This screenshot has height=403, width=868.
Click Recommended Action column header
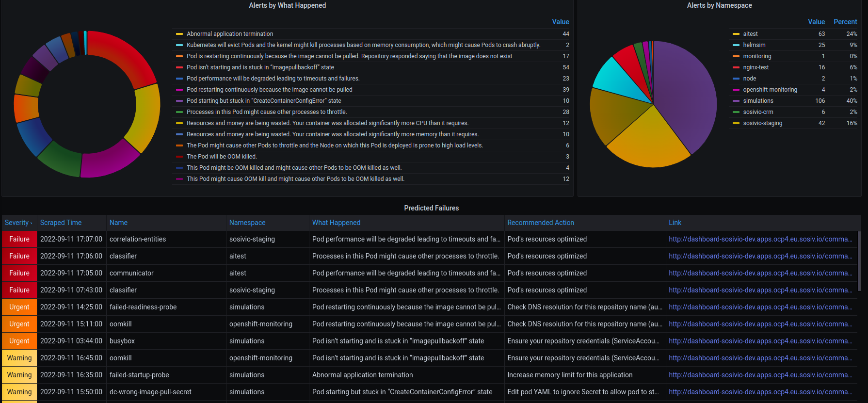pos(541,223)
